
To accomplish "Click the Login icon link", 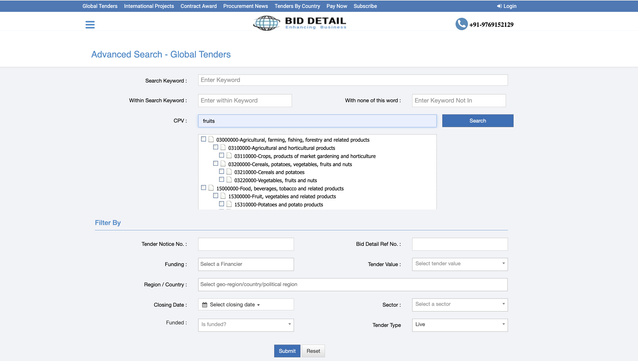I will point(507,6).
